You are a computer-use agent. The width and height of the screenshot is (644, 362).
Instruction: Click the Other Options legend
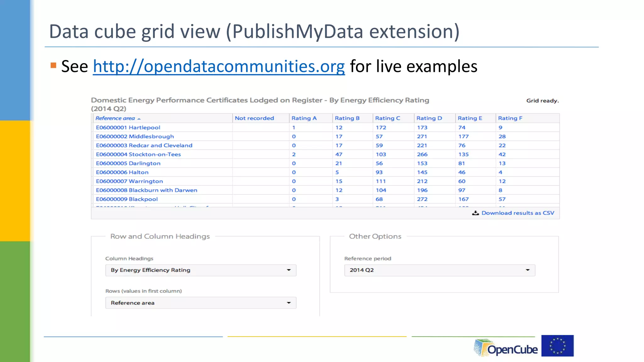[x=375, y=236]
